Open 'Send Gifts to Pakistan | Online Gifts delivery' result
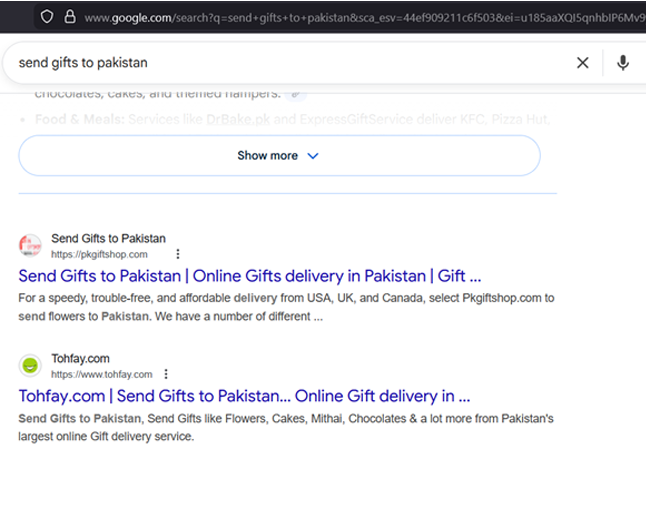The width and height of the screenshot is (646, 510). click(x=250, y=276)
